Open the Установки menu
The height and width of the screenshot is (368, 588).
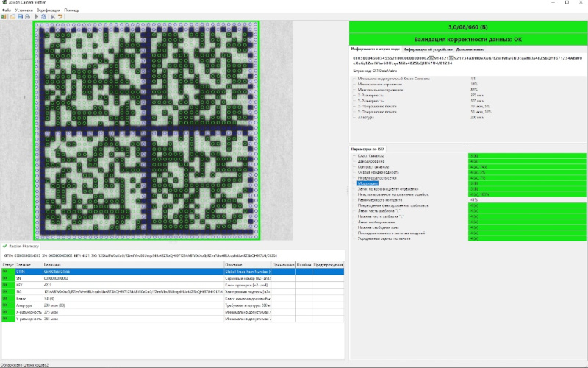pyautogui.click(x=24, y=10)
